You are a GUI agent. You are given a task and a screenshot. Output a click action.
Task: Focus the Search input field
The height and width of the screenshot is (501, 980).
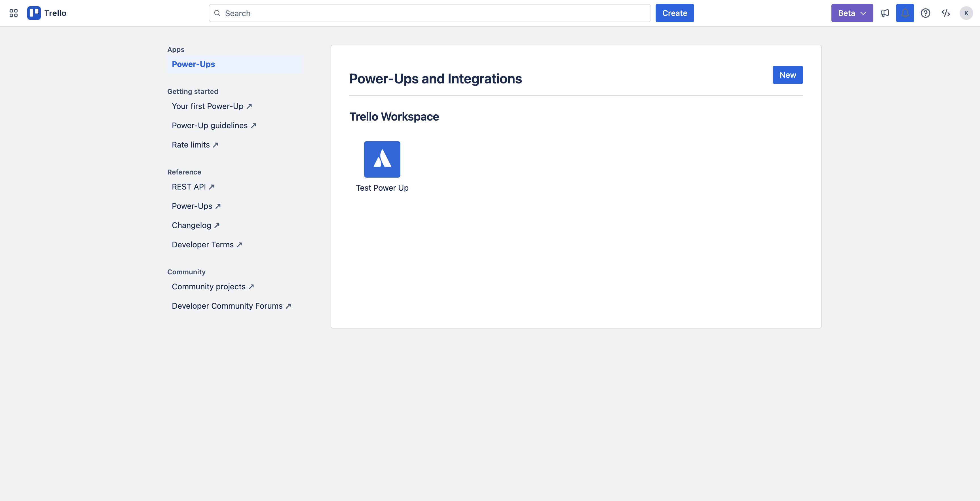(x=430, y=13)
